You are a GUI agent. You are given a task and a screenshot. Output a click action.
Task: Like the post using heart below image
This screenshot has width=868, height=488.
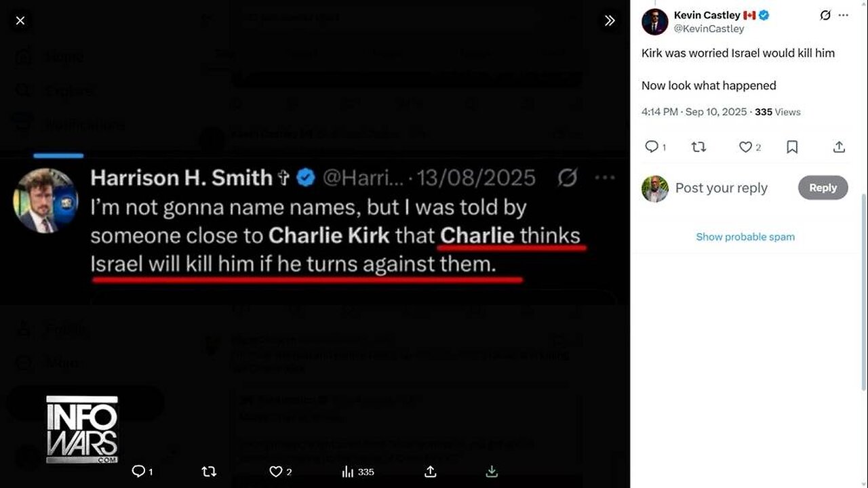[x=275, y=471]
